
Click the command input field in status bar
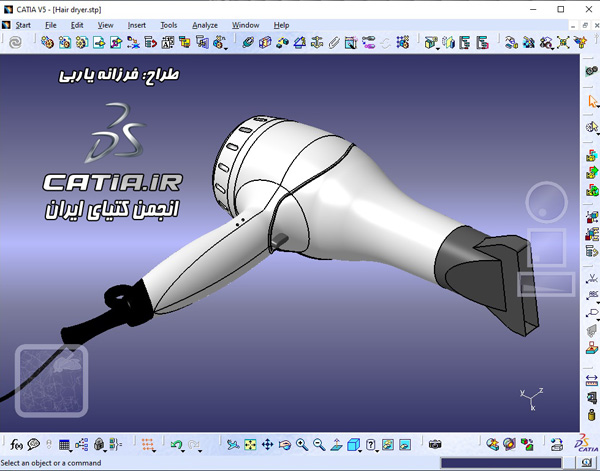click(x=501, y=463)
